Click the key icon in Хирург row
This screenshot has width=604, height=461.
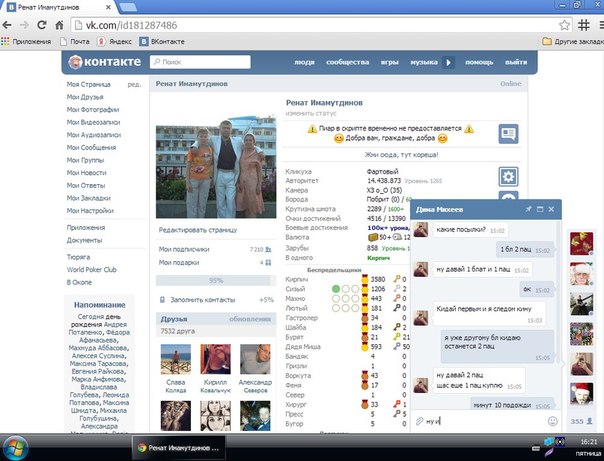(x=396, y=404)
